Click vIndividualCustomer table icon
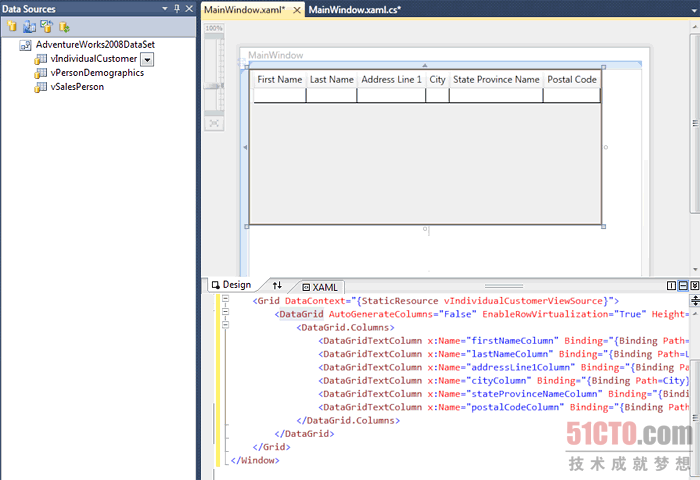Viewport: 700px width, 480px height. pos(40,59)
